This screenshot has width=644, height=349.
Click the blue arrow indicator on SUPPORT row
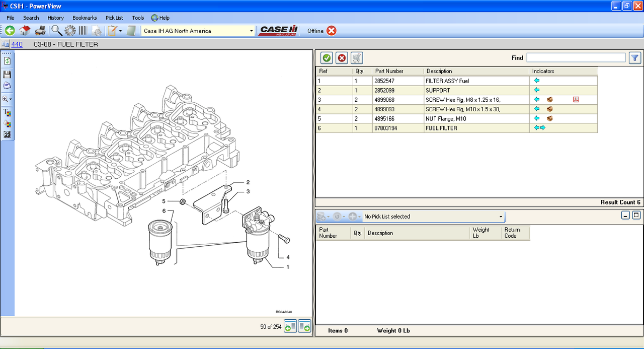(x=537, y=90)
